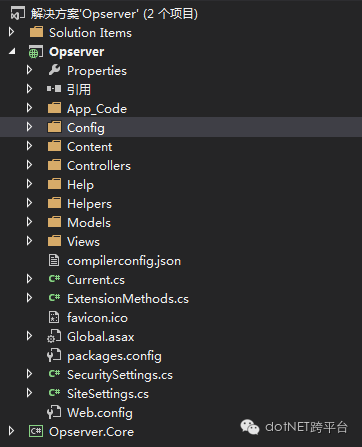Click the Opserver.Core C# project icon
The image size is (362, 447).
point(36,431)
